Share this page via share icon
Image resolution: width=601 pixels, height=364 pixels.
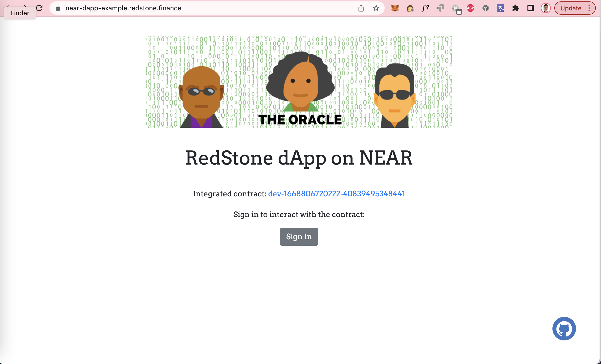pyautogui.click(x=361, y=8)
